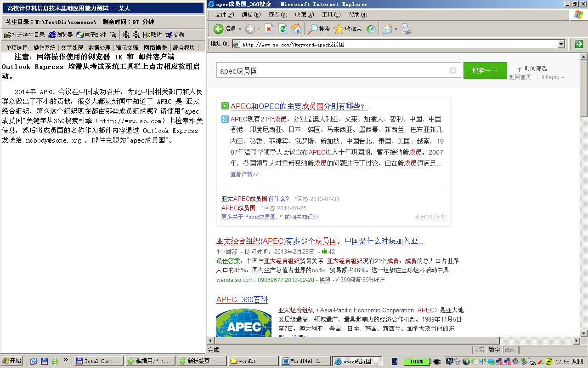
Task: Click the IE mail envelope icon
Action: (x=388, y=29)
